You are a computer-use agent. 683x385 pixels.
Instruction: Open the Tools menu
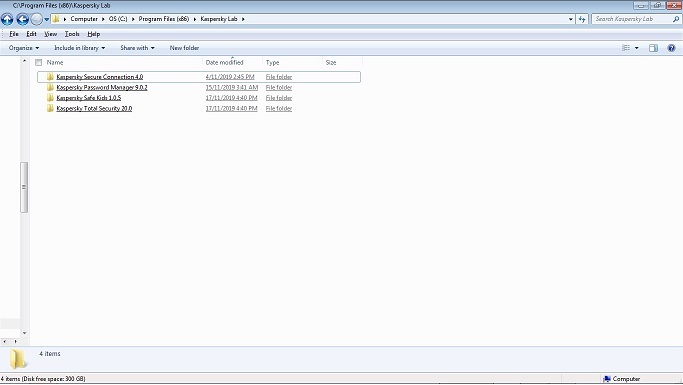click(x=72, y=34)
